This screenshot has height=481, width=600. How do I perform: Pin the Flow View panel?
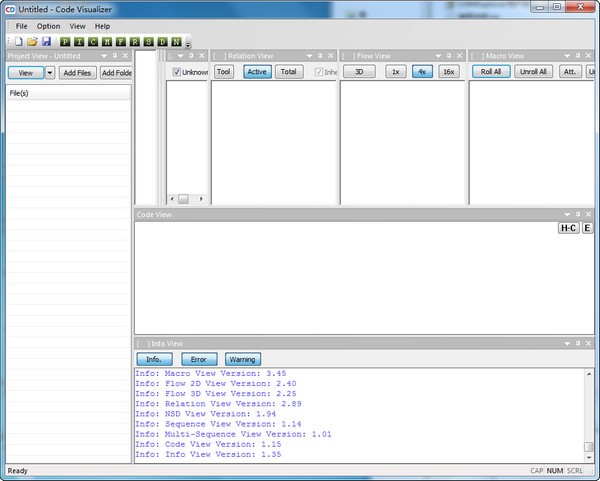(x=449, y=56)
